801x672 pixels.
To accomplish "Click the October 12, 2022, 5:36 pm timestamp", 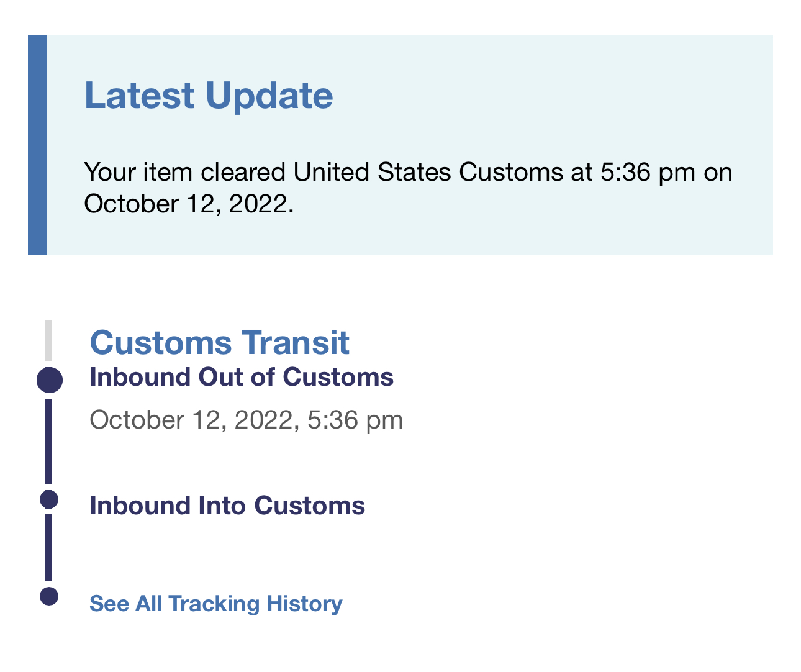I will [247, 420].
